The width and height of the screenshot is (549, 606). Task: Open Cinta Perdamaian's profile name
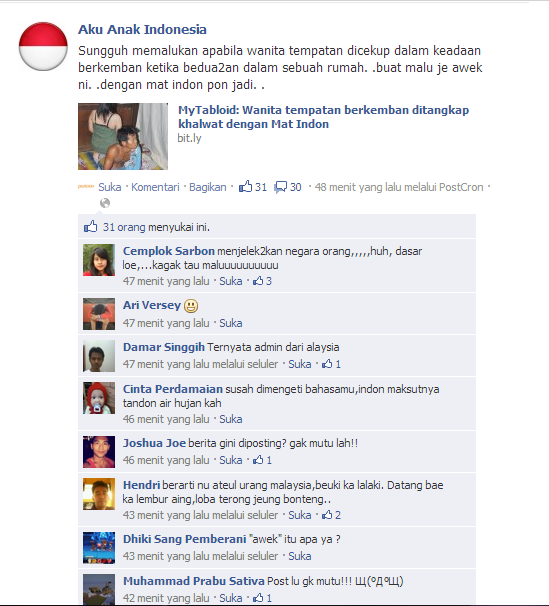[x=173, y=389]
